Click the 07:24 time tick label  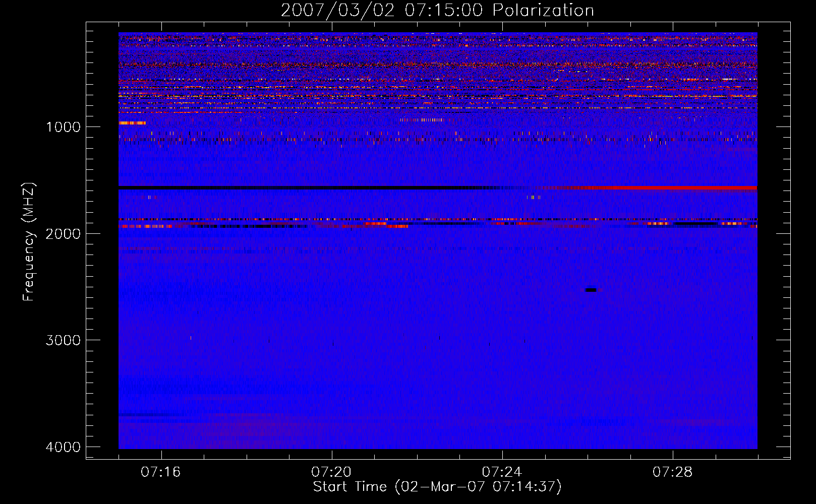pyautogui.click(x=502, y=472)
